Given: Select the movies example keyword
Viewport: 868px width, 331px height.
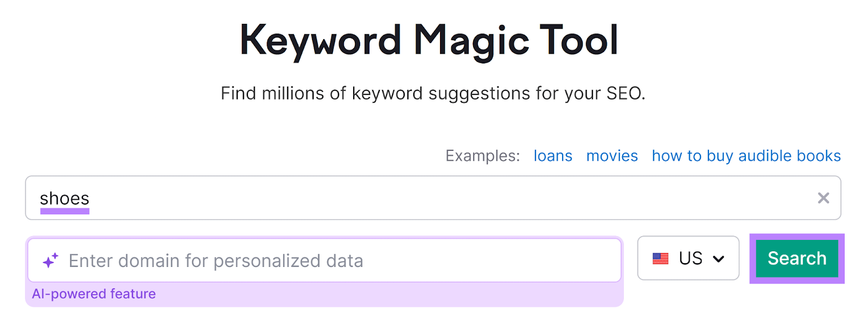Looking at the screenshot, I should coord(612,156).
